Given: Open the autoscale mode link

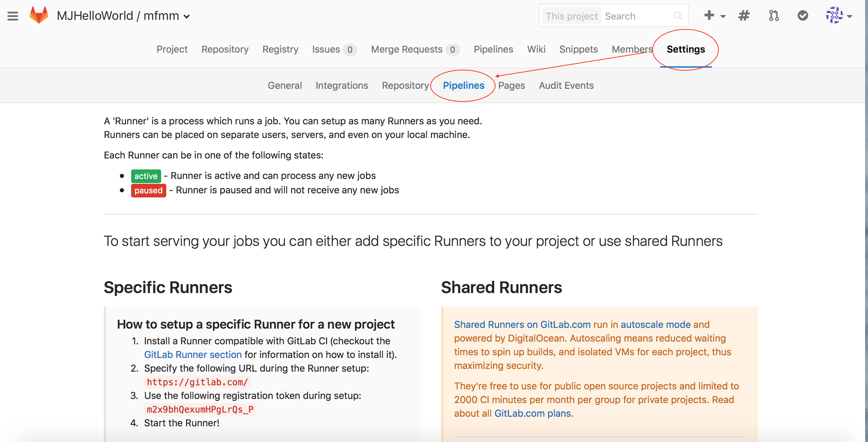Looking at the screenshot, I should 656,324.
